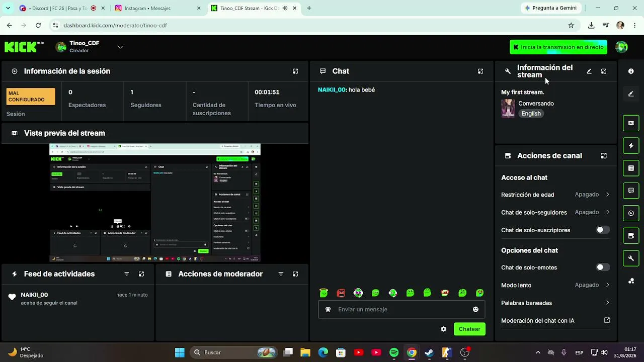Expand the Chat panel to fullscreen
This screenshot has width=644, height=362.
coord(480,71)
